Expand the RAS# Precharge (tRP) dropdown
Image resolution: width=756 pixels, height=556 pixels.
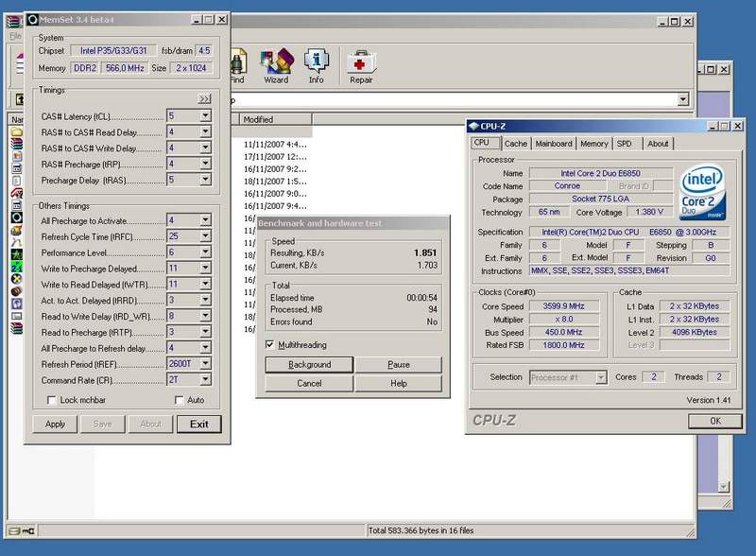pos(205,164)
